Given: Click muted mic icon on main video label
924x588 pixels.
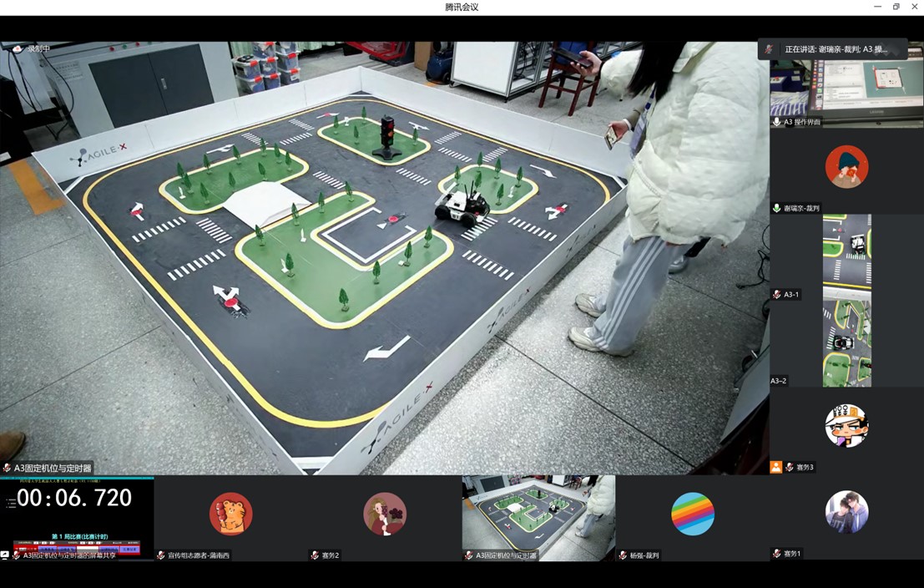Looking at the screenshot, I should tap(8, 469).
